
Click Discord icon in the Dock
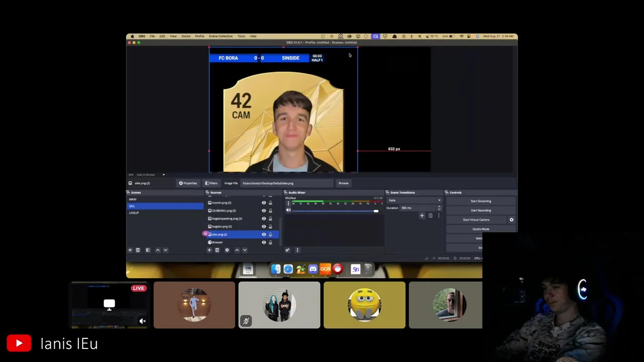313,269
